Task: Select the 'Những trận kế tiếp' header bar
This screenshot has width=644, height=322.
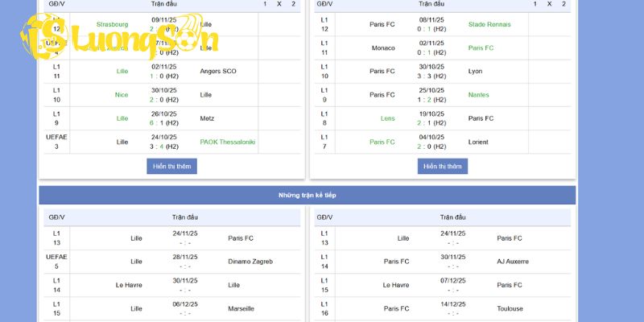Action: click(x=308, y=195)
